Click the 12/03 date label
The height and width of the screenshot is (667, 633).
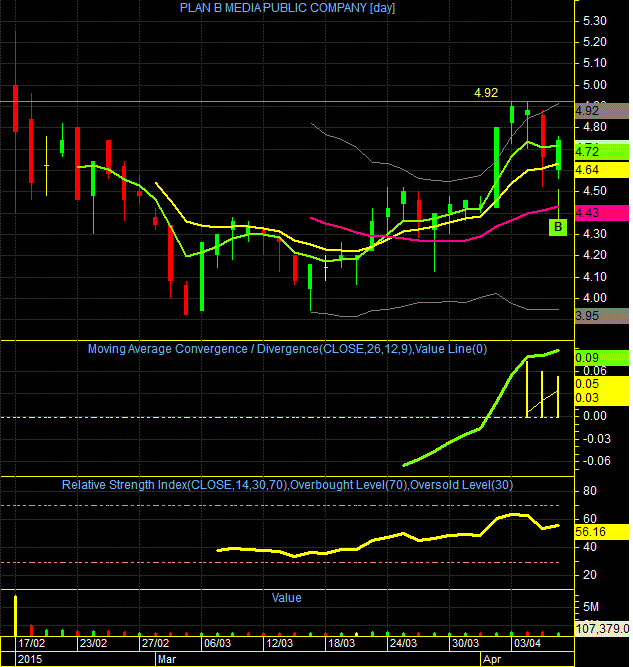pyautogui.click(x=279, y=644)
